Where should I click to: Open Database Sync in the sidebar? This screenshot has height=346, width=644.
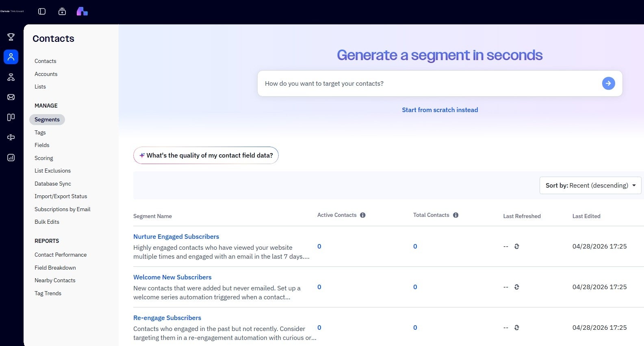(x=53, y=184)
